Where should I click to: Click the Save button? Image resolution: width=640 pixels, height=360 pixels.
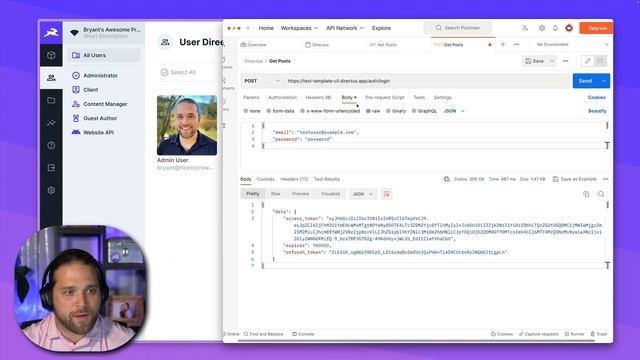point(535,61)
